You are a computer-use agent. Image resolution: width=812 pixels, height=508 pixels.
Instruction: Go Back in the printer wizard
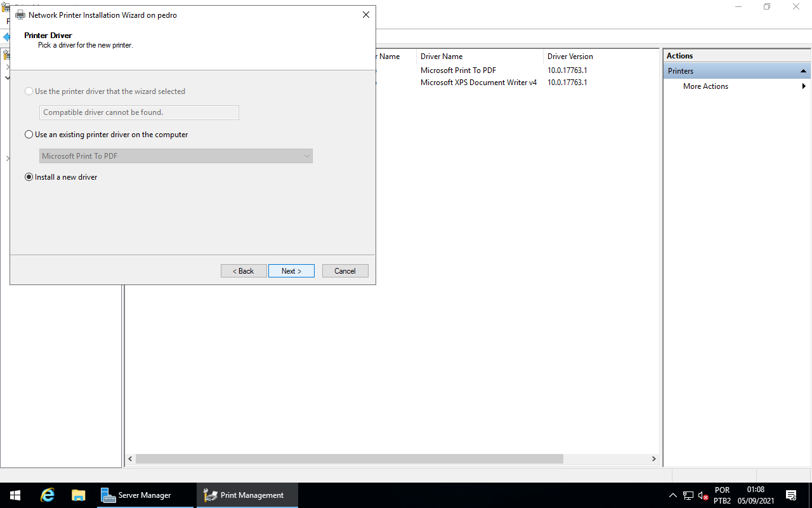click(x=244, y=271)
